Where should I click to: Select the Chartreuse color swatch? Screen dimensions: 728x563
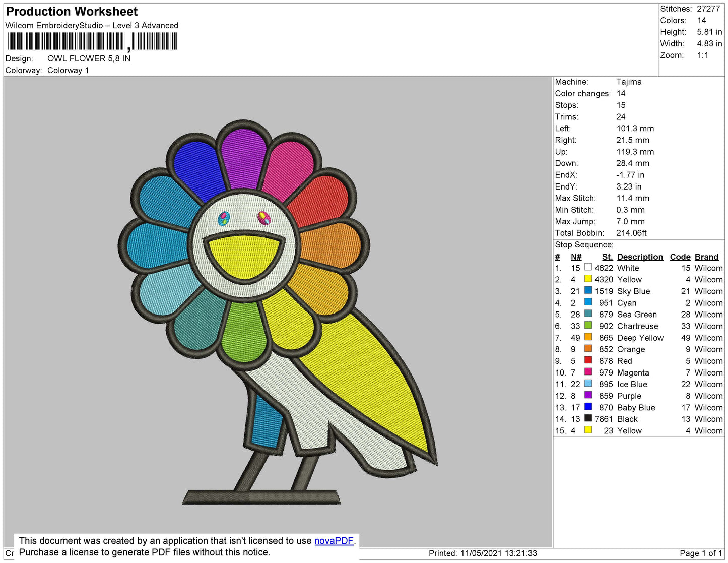click(x=588, y=325)
